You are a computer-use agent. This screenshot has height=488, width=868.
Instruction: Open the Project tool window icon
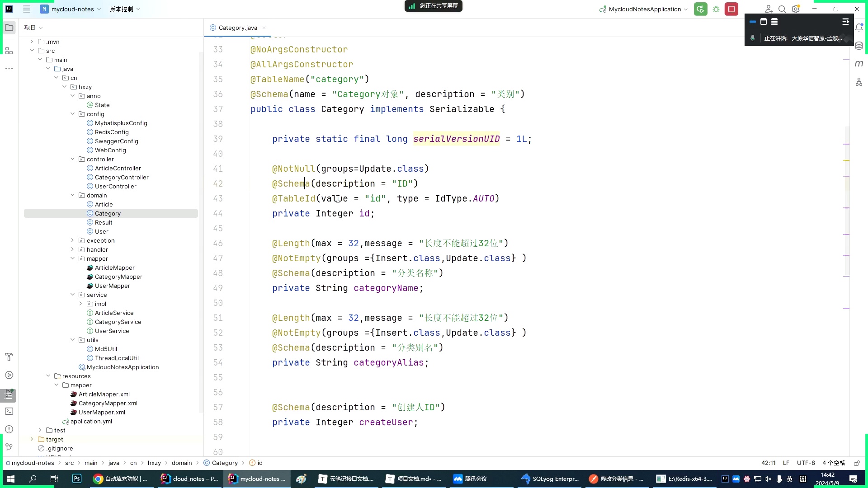pos(9,27)
